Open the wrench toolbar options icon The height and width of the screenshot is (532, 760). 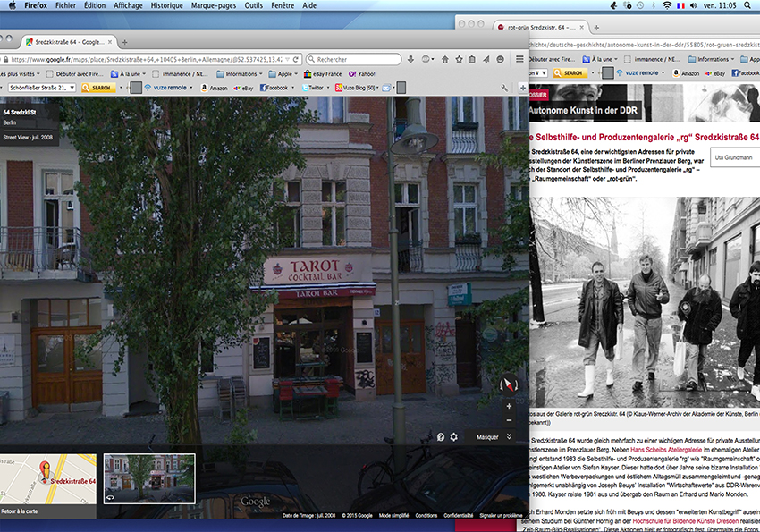pyautogui.click(x=504, y=88)
